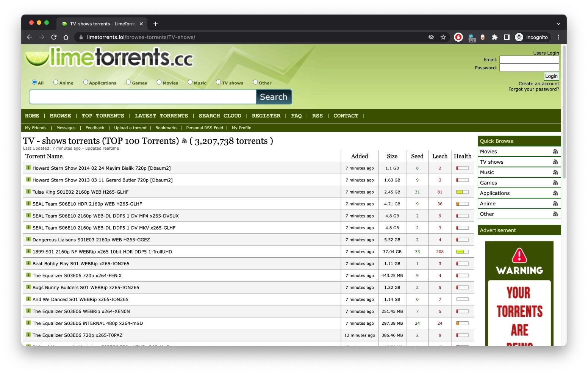588x374 pixels.
Task: Click the Incognito profile button
Action: click(532, 37)
